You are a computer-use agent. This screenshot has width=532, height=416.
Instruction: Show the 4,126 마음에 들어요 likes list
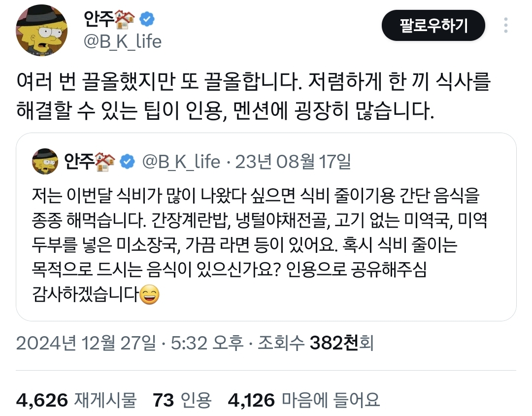coord(304,400)
